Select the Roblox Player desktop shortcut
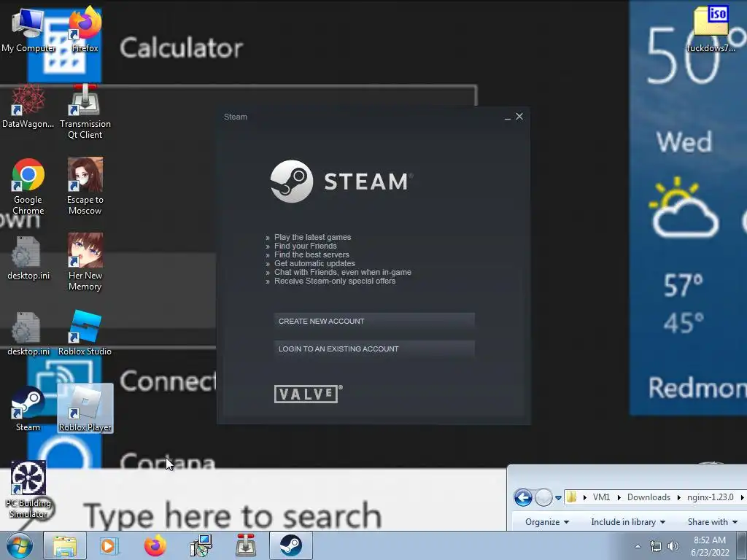 click(x=85, y=408)
